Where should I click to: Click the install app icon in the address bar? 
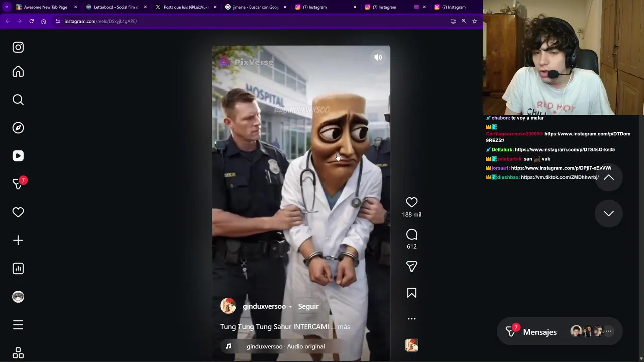(x=453, y=21)
